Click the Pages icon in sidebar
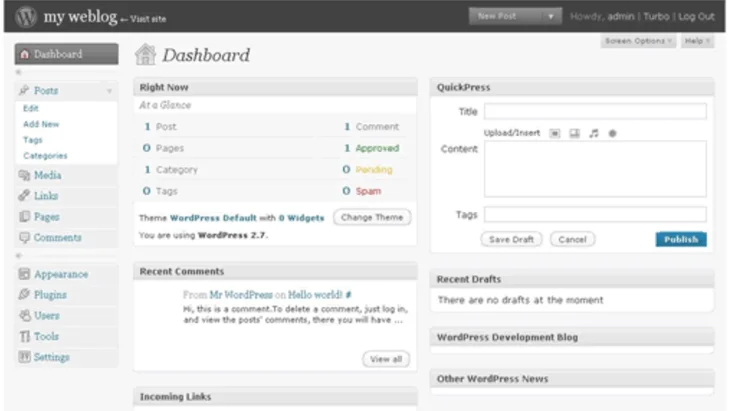 coord(24,216)
